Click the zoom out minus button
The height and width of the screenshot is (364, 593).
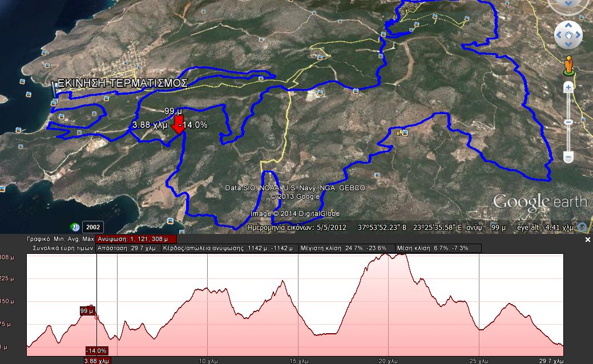point(568,156)
